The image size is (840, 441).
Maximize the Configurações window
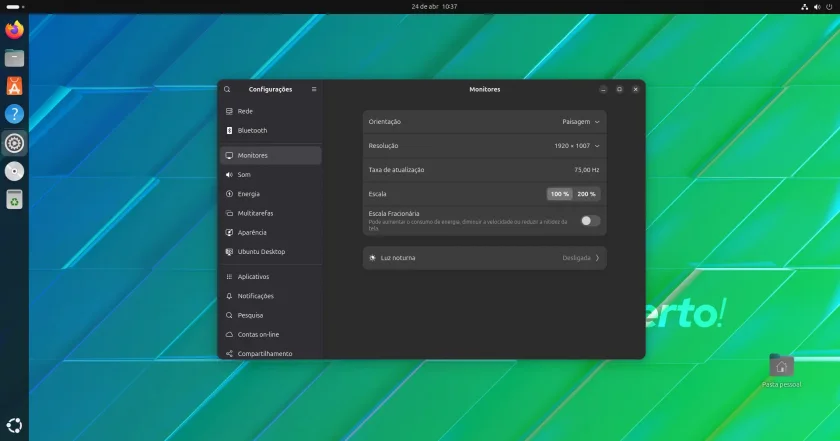click(x=619, y=89)
